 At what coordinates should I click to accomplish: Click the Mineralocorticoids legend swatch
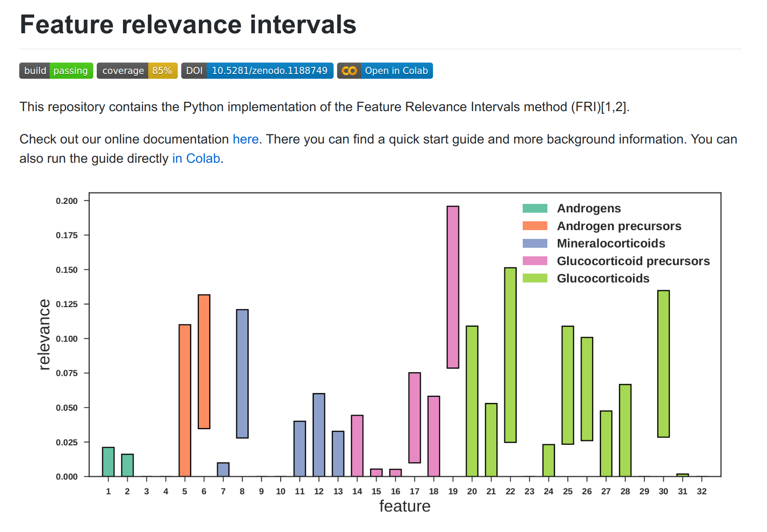coord(535,244)
